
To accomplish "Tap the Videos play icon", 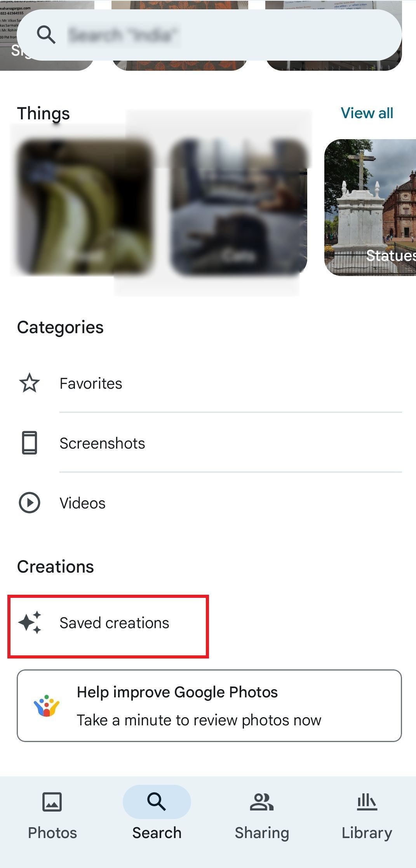I will tap(29, 503).
